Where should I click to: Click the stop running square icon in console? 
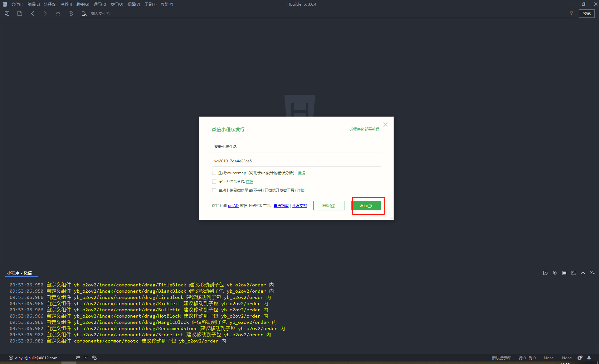click(x=564, y=273)
